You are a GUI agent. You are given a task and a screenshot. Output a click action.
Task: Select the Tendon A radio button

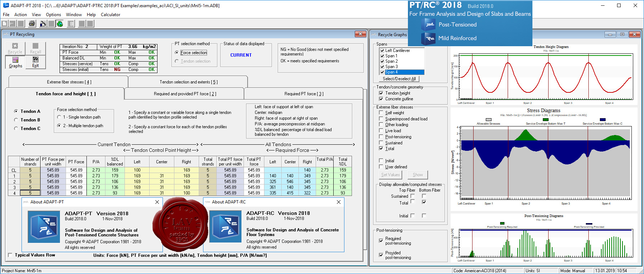pyautogui.click(x=16, y=111)
